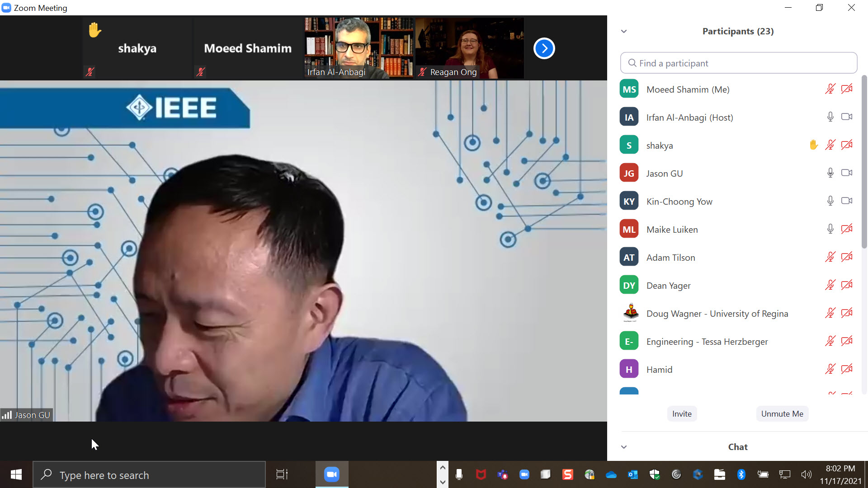
Task: Toggle Moeed Shamim (Me) video camera
Action: click(847, 89)
